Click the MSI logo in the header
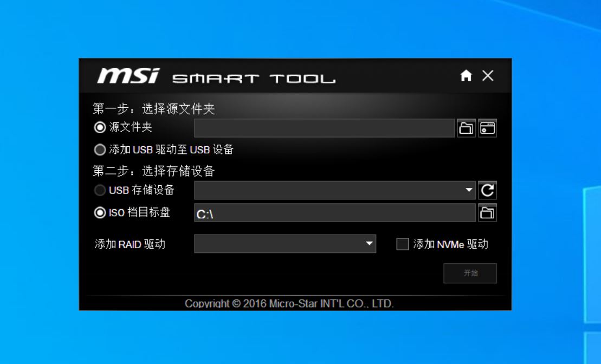The width and height of the screenshot is (601, 364). click(128, 76)
